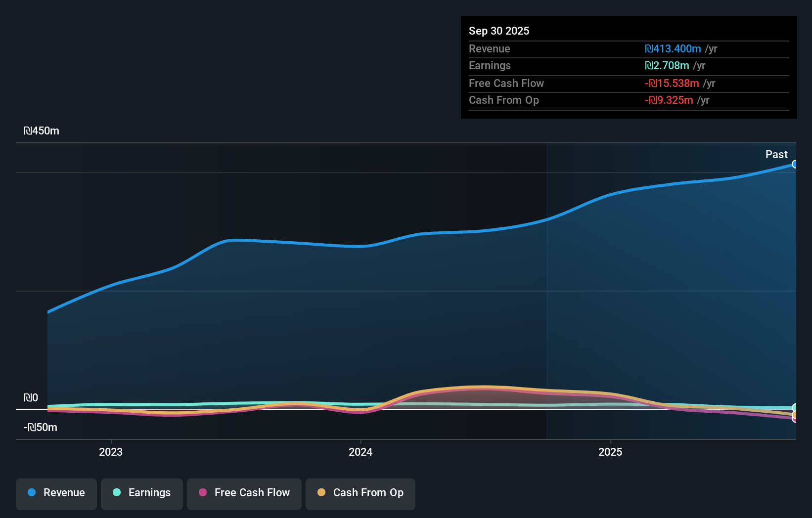This screenshot has height=518, width=812.
Task: Expand the Cash From Op legend entry
Action: (360, 493)
